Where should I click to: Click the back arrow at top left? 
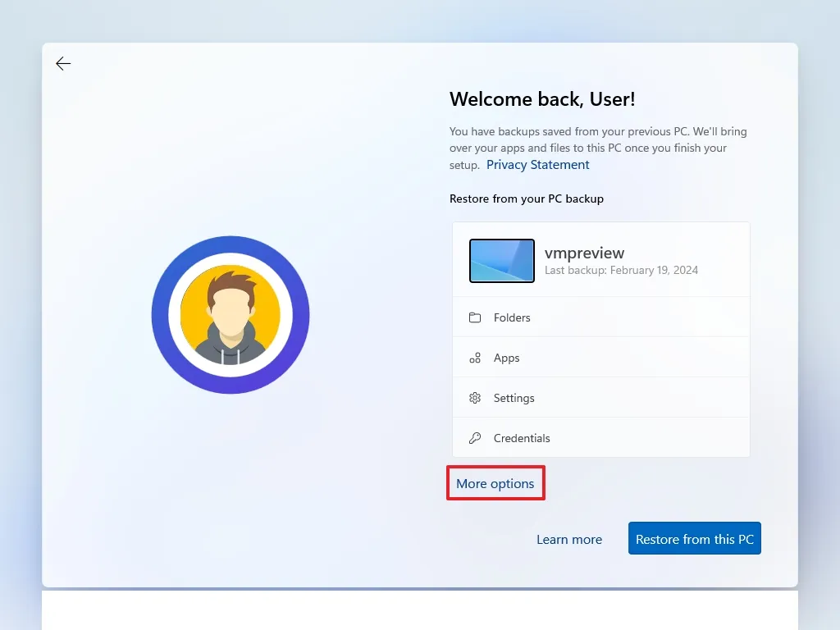pos(63,63)
